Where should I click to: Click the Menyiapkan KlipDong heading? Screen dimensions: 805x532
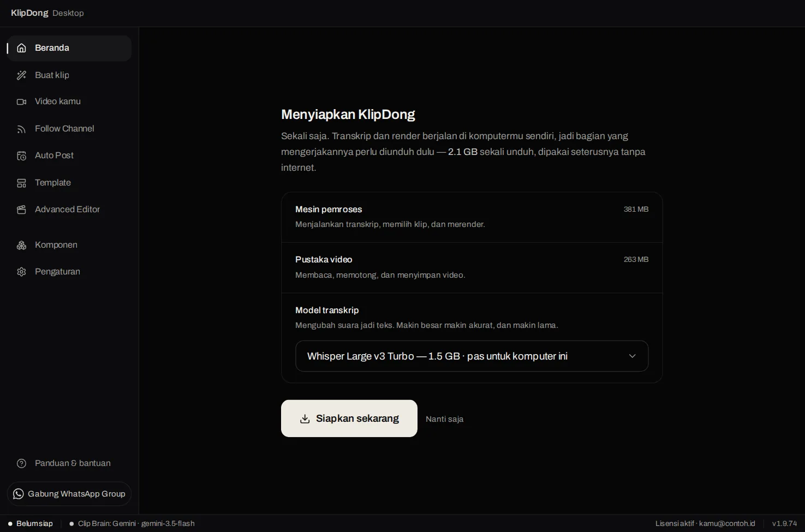pos(348,114)
